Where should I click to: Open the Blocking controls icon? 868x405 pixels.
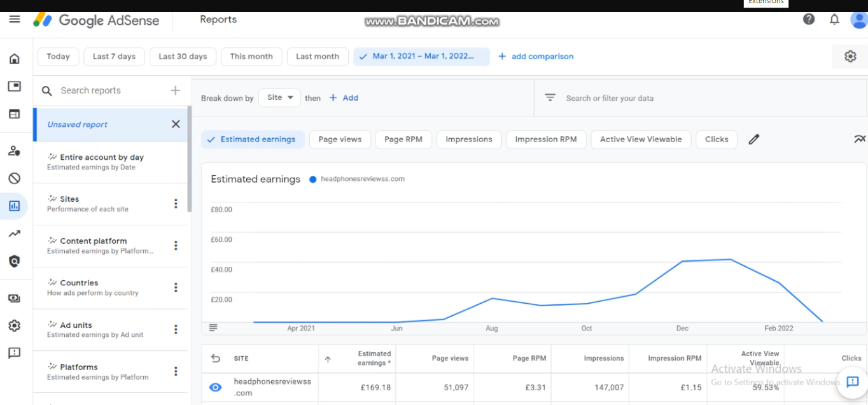[14, 178]
